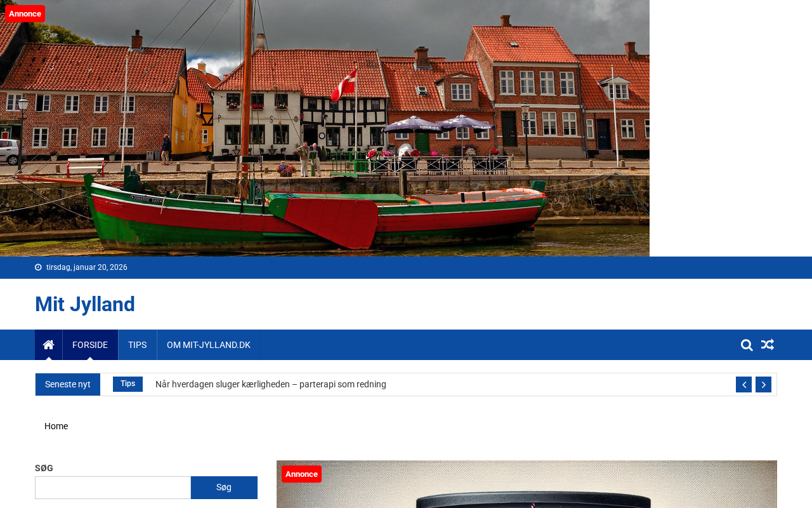Open the lower article advertisement image
Viewport: 812px width, 508px height.
pyautogui.click(x=527, y=485)
